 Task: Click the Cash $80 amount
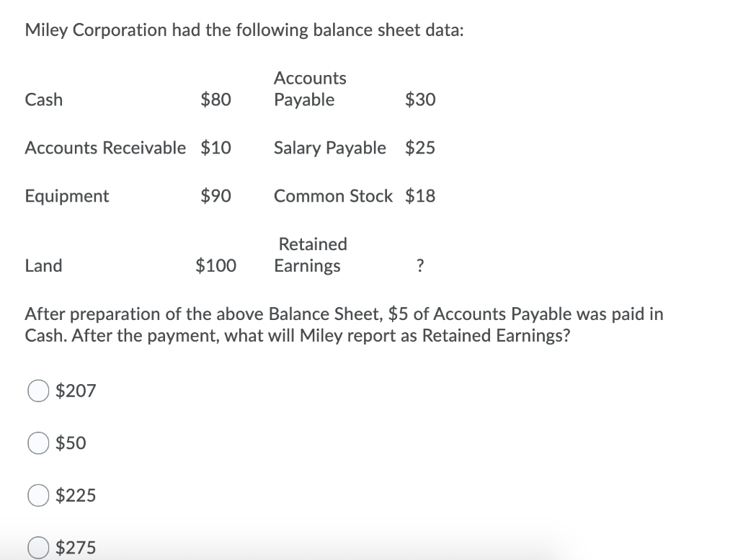[215, 99]
